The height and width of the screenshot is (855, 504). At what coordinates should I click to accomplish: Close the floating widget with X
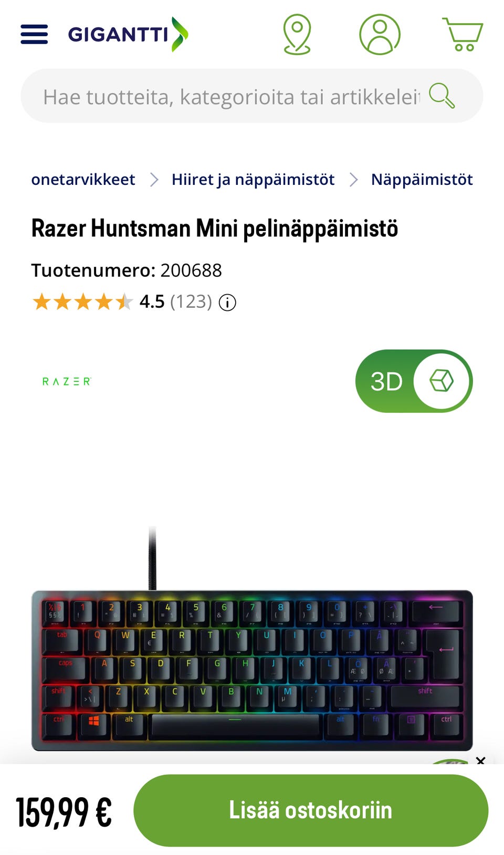click(480, 760)
